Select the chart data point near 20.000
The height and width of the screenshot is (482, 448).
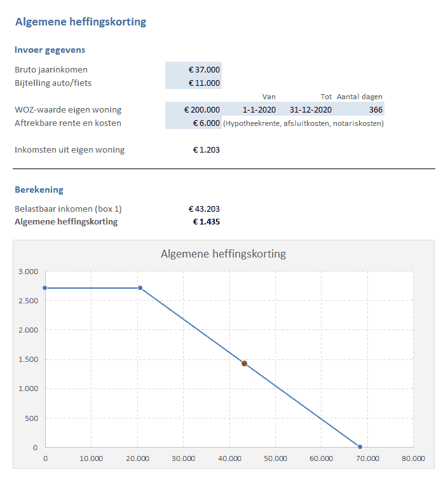pyautogui.click(x=140, y=288)
